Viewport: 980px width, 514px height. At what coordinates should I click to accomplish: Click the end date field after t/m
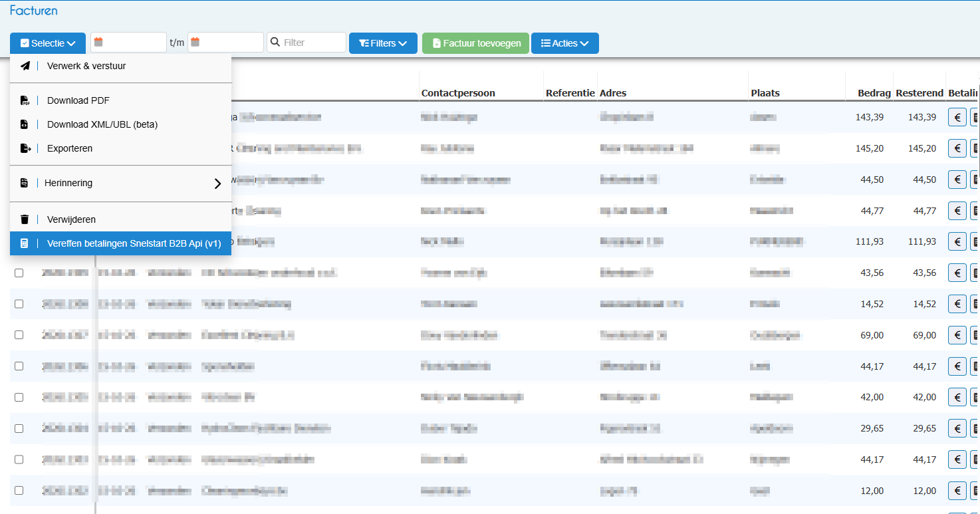coord(225,43)
